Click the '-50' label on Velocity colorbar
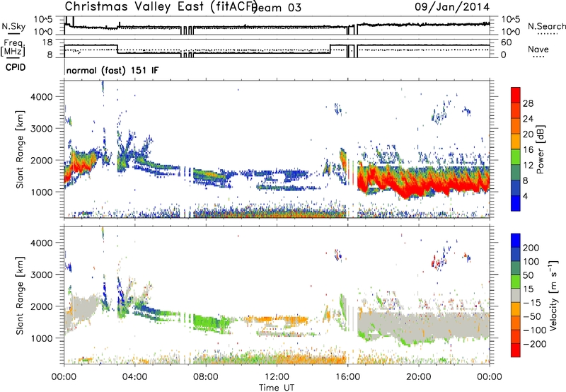 point(532,316)
